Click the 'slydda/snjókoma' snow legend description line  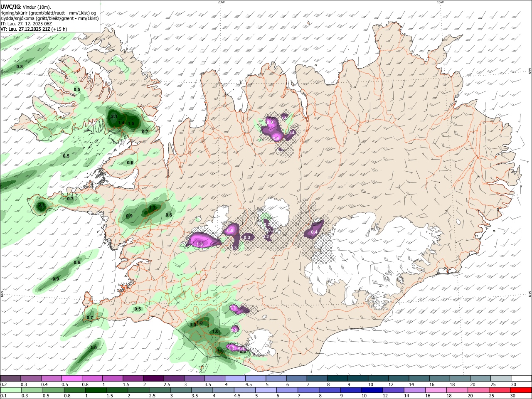click(49, 18)
